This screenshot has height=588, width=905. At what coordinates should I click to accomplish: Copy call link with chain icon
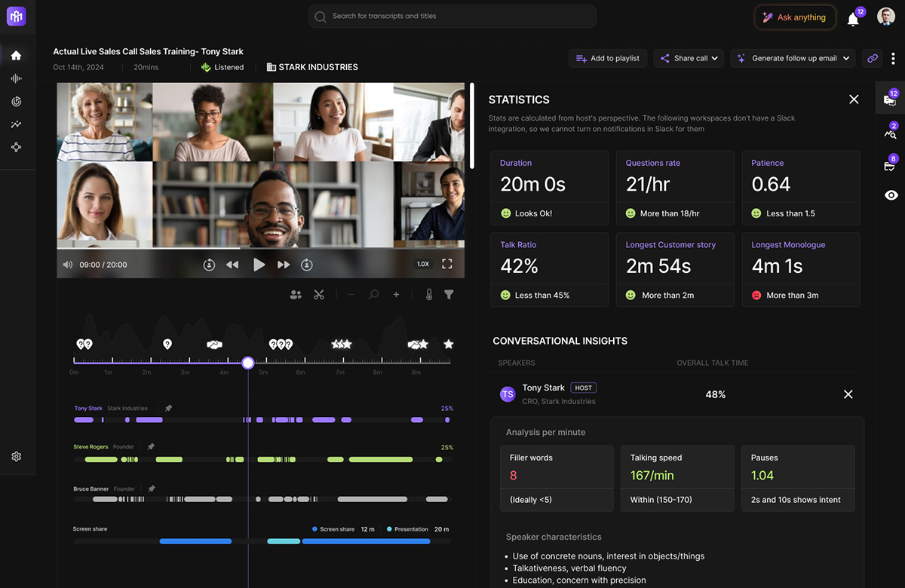[873, 58]
